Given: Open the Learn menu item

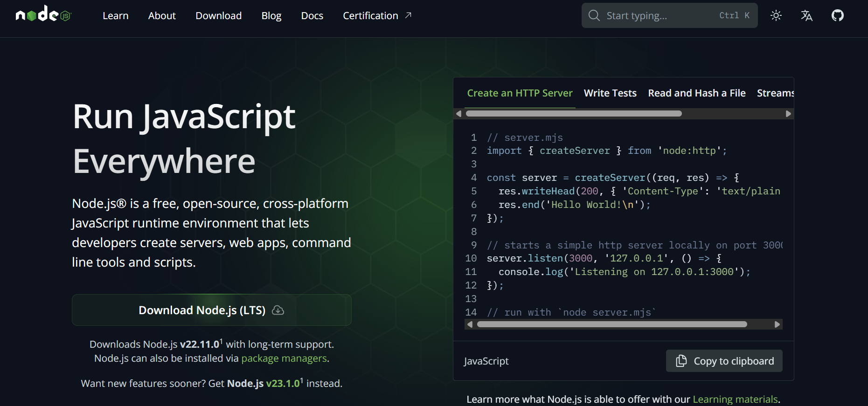Looking at the screenshot, I should pos(116,16).
